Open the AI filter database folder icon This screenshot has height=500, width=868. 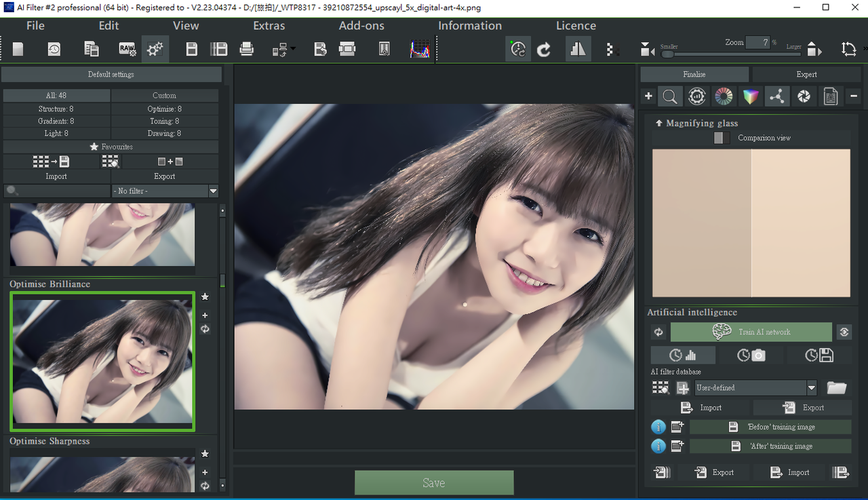click(x=837, y=388)
